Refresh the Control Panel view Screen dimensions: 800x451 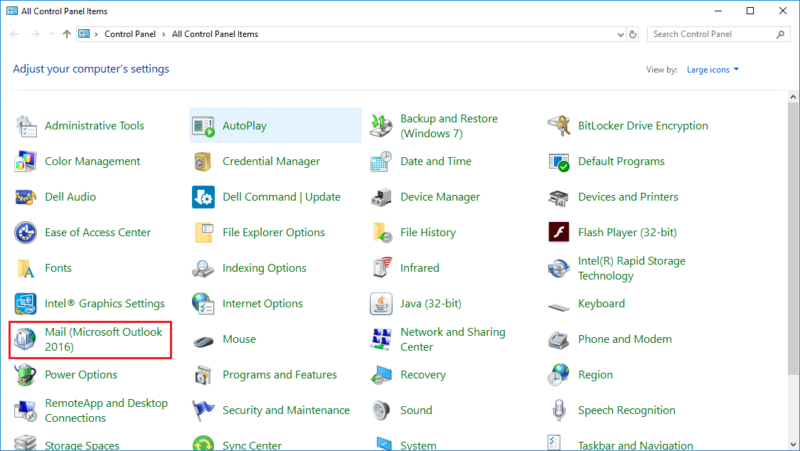[633, 35]
